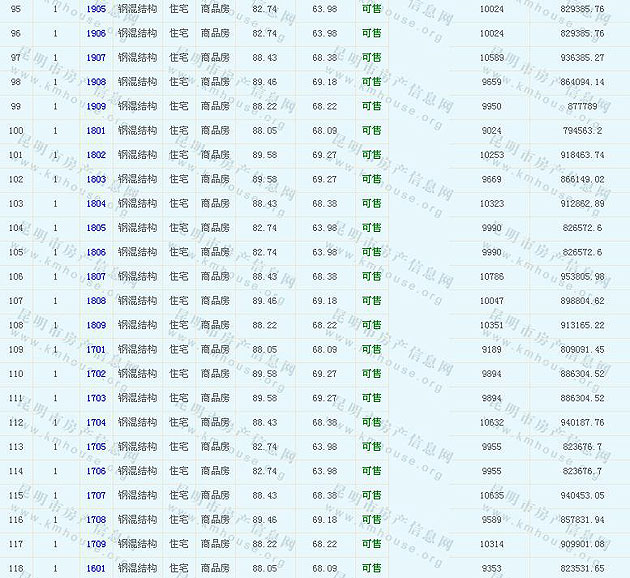Open room 1801 details link
The height and width of the screenshot is (578, 630).
96,131
